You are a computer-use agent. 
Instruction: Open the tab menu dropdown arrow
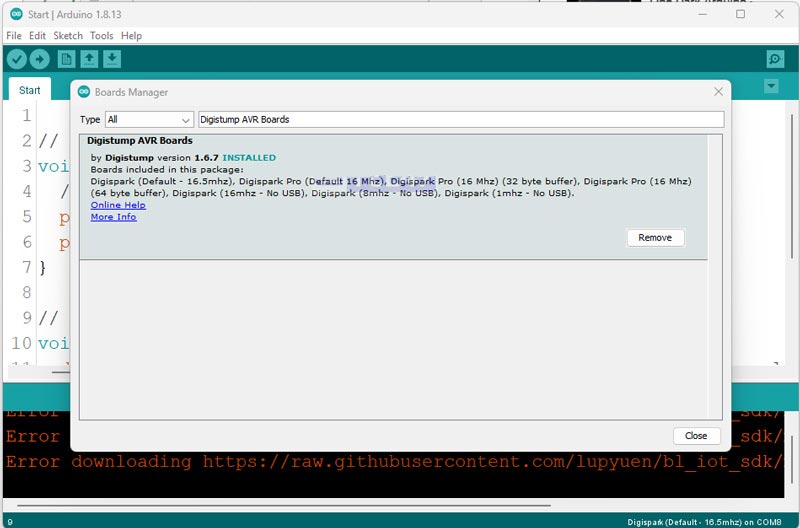[x=771, y=86]
